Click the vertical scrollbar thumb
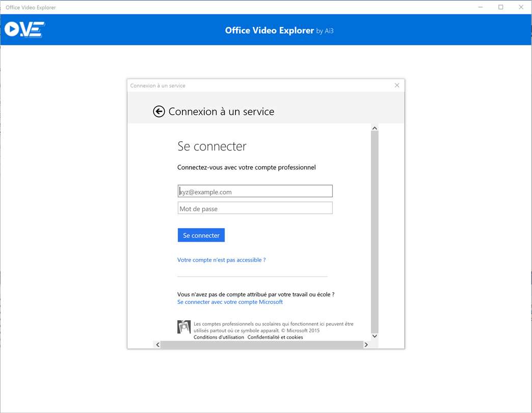The height and width of the screenshot is (413, 532). (375, 232)
